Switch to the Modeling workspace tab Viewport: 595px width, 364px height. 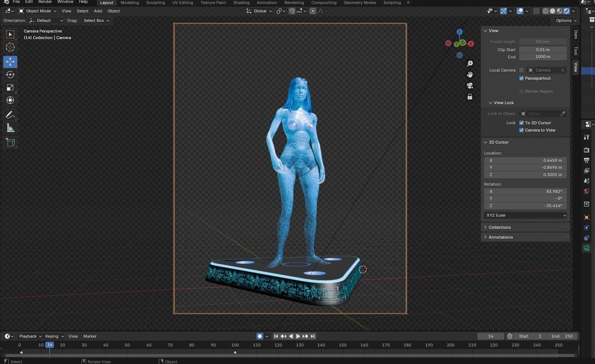click(130, 3)
